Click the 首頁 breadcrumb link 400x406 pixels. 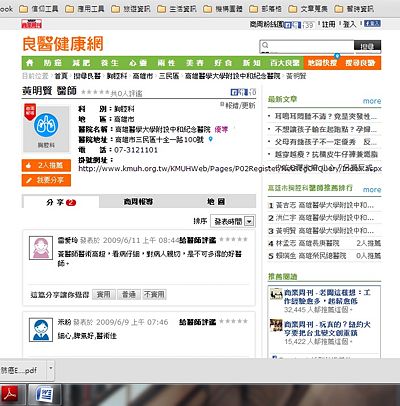tap(61, 76)
